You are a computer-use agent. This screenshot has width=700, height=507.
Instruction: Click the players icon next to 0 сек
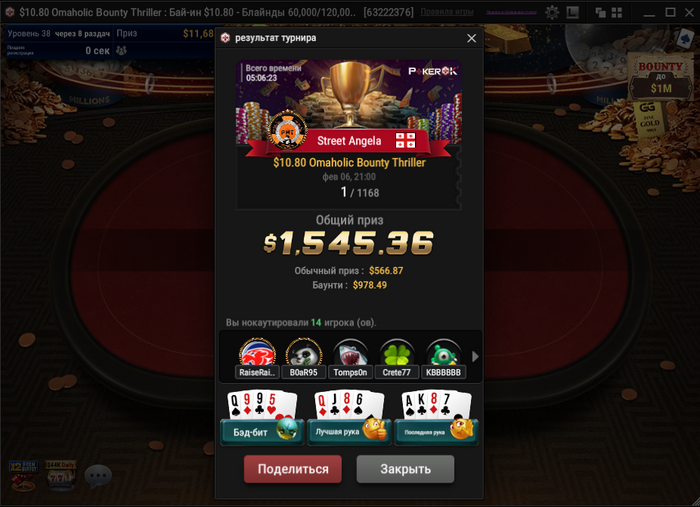[121, 50]
